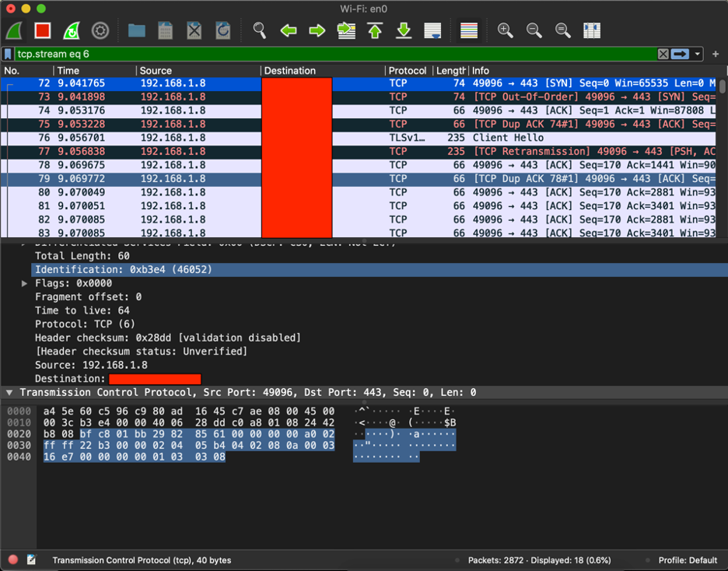The image size is (728, 571).
Task: Select packet 73 TCP Out-Of-Order row
Action: [x=359, y=97]
